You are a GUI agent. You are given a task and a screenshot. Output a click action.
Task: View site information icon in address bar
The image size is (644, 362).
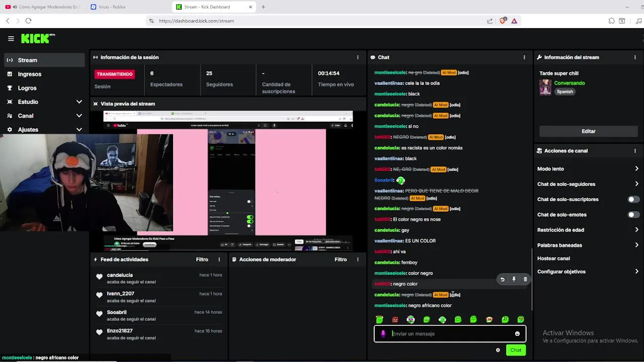pyautogui.click(x=151, y=21)
